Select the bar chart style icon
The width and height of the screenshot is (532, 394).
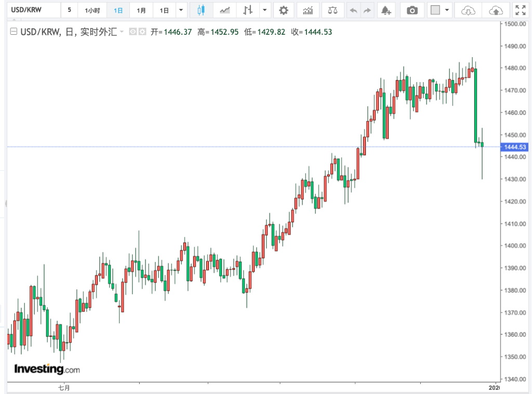[x=248, y=10]
